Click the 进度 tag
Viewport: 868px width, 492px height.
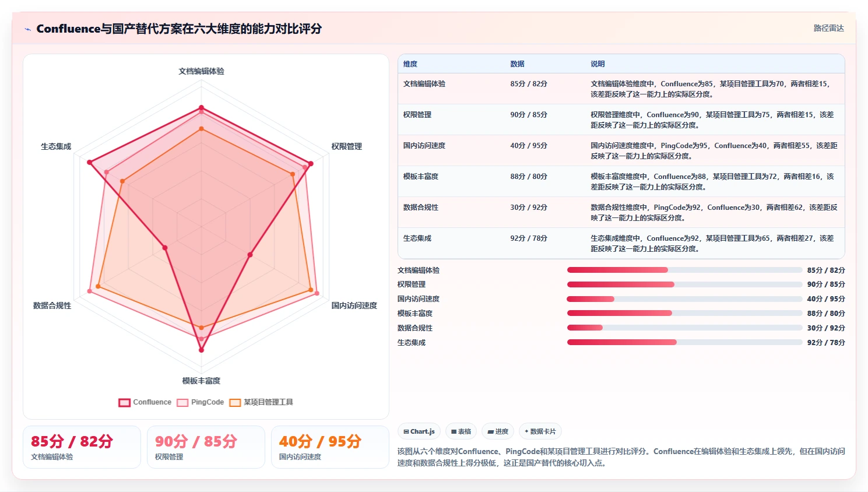(498, 431)
